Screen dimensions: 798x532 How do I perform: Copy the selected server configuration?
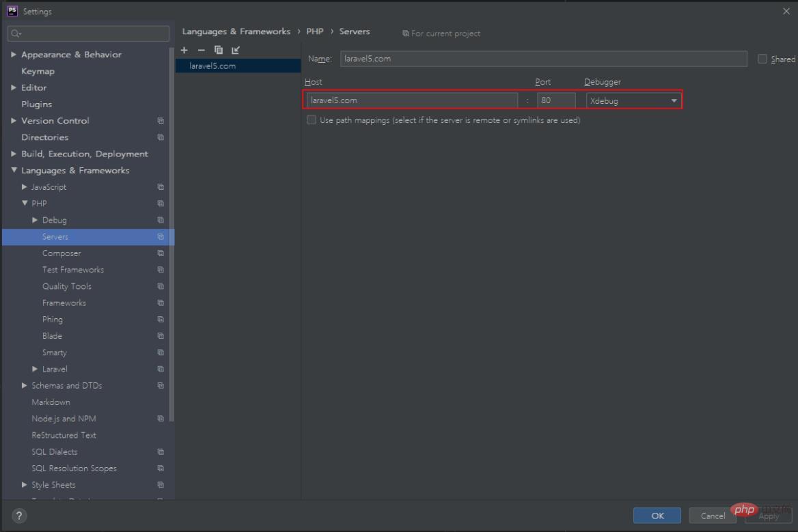219,50
